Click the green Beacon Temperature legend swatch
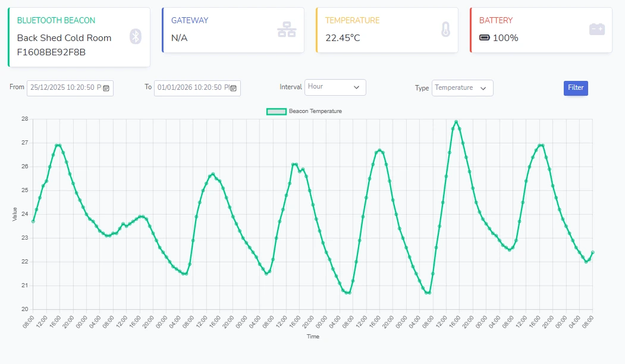The height and width of the screenshot is (364, 625). (x=276, y=111)
